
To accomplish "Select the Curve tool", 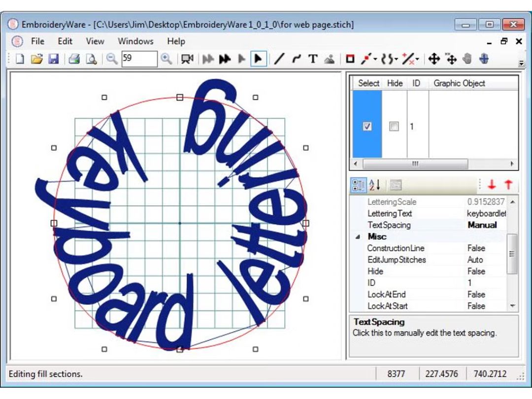I will coord(296,59).
